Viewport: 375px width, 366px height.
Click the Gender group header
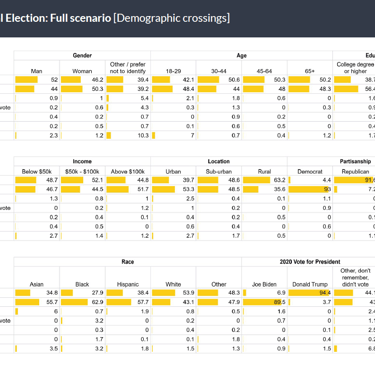[x=82, y=55]
